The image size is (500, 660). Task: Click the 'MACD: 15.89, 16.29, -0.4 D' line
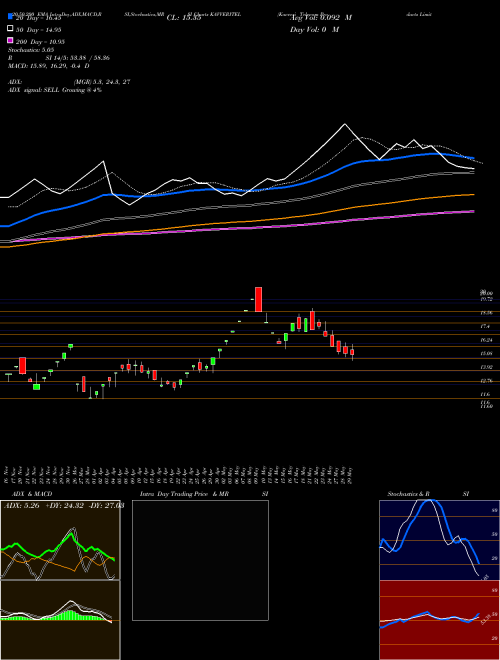[48, 66]
